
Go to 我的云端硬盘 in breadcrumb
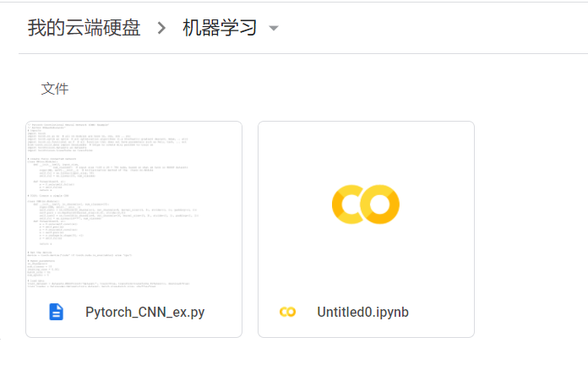click(x=84, y=28)
